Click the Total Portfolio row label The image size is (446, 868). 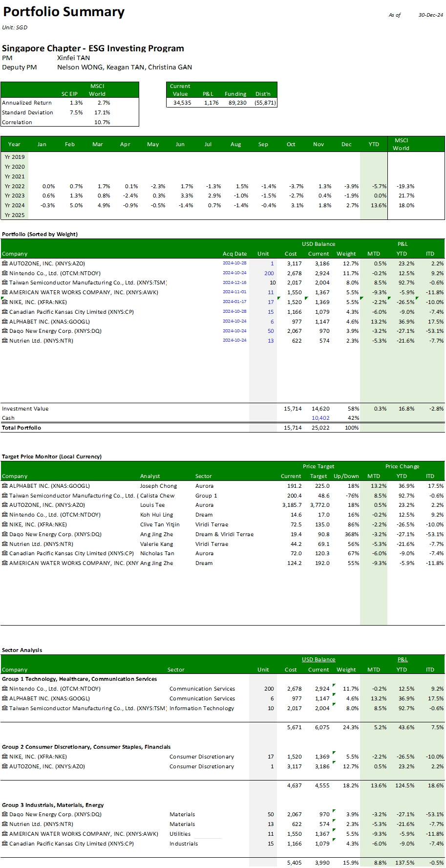pos(21,428)
